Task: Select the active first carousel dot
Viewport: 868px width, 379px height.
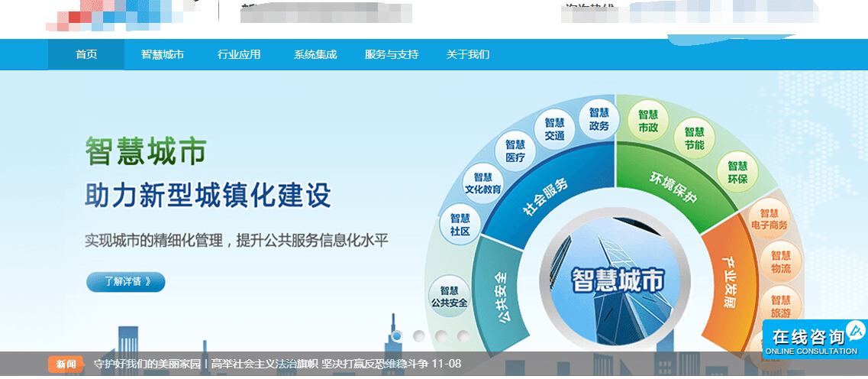Action: (397, 335)
